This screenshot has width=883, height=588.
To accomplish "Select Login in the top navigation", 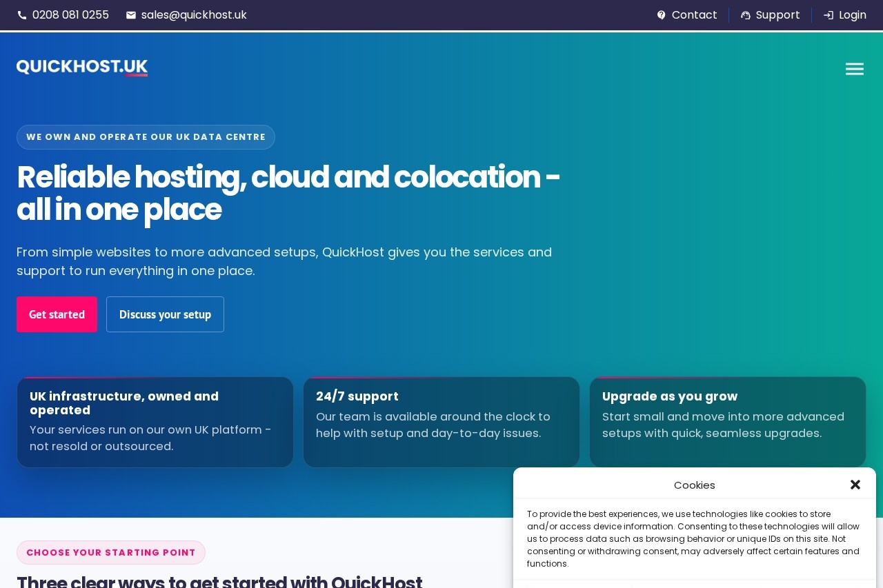I will 853,14.
